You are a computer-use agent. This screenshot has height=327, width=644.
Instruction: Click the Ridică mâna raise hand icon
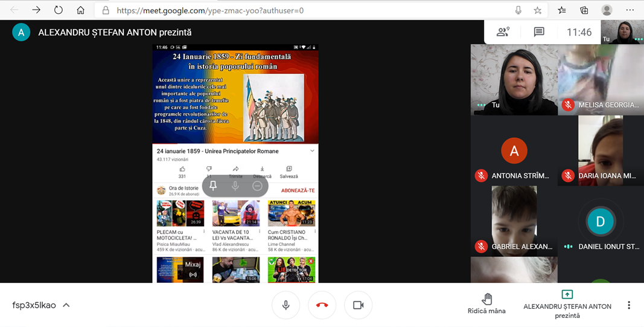click(x=486, y=299)
